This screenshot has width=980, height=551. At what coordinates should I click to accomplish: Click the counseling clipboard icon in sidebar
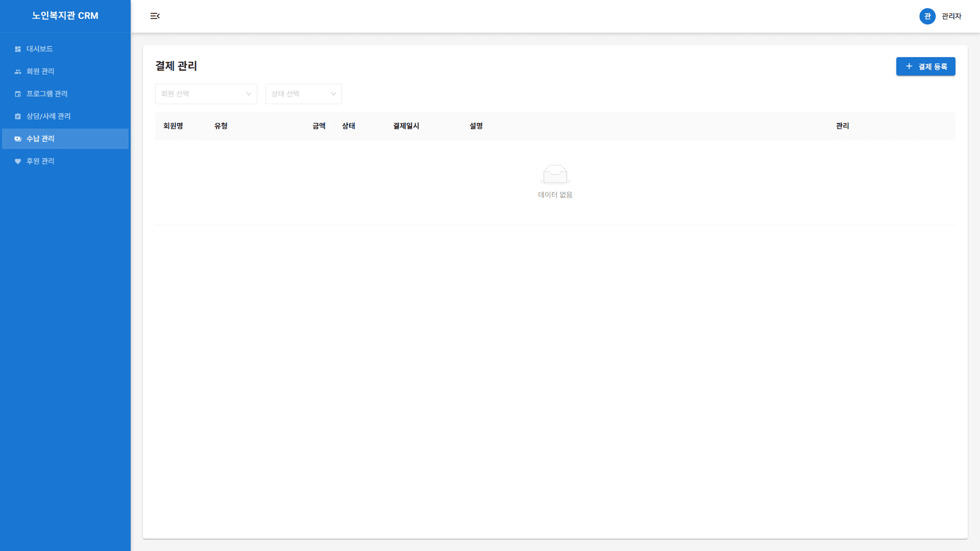click(x=18, y=116)
